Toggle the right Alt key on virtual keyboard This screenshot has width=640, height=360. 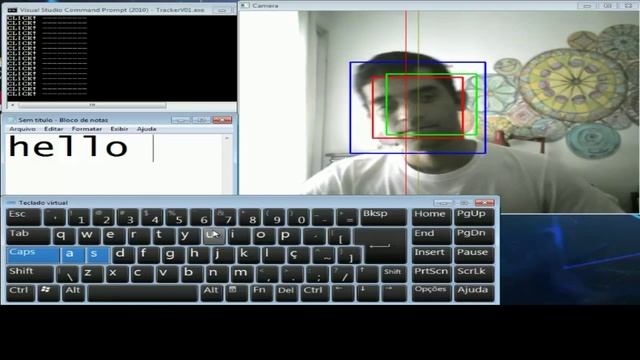click(211, 293)
